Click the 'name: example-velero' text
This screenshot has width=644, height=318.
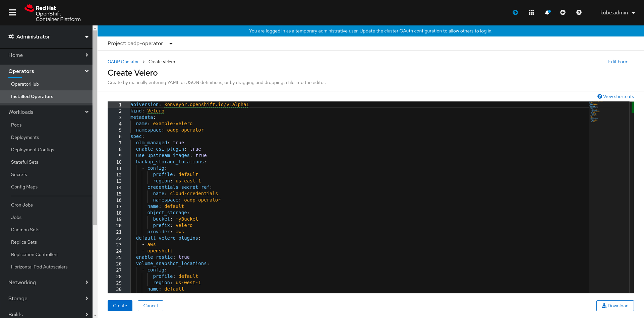click(164, 124)
